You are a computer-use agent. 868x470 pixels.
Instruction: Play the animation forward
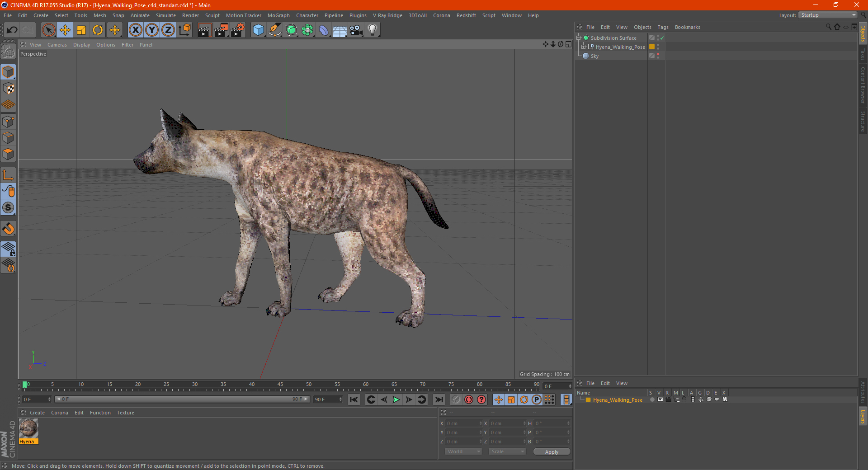click(396, 399)
